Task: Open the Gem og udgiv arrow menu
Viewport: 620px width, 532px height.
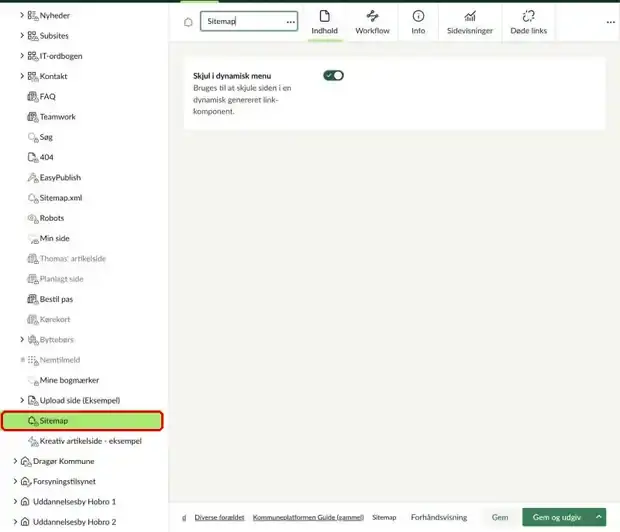Action: pos(599,517)
